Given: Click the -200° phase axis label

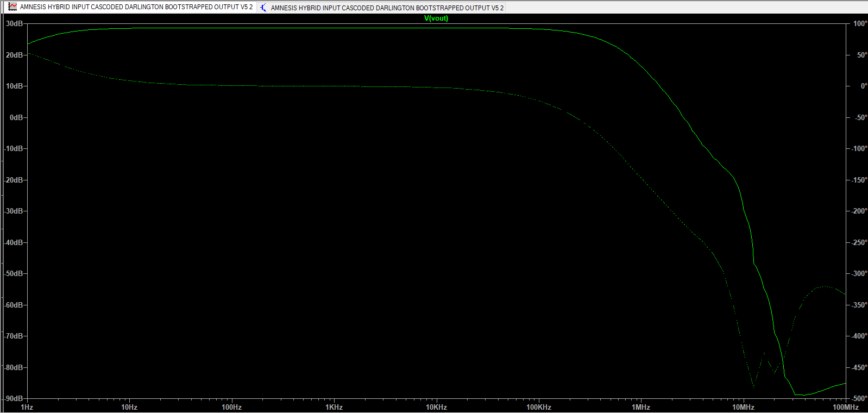Looking at the screenshot, I should click(x=859, y=211).
